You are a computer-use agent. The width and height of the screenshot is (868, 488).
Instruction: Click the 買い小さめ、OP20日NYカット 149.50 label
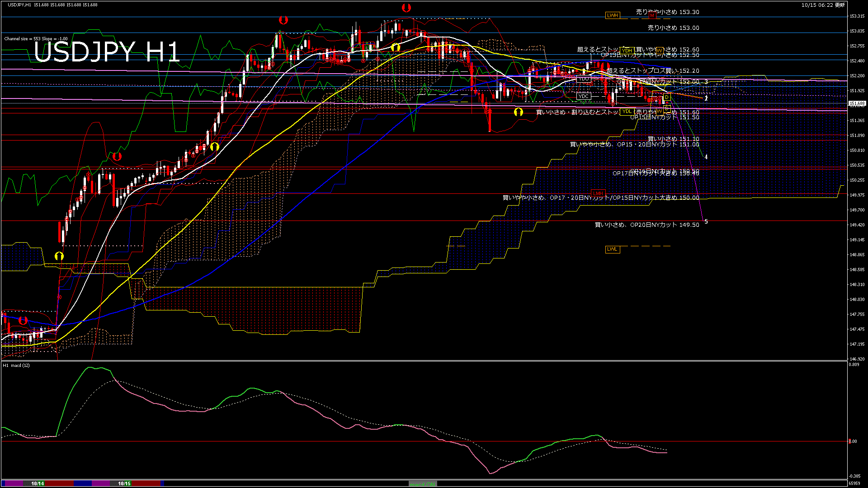coord(646,225)
